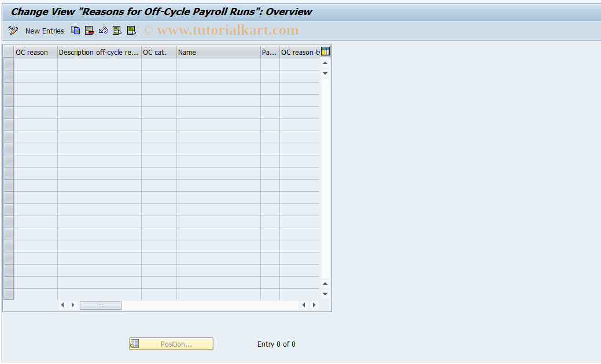
Task: Click the Pa... column header
Action: coord(270,53)
